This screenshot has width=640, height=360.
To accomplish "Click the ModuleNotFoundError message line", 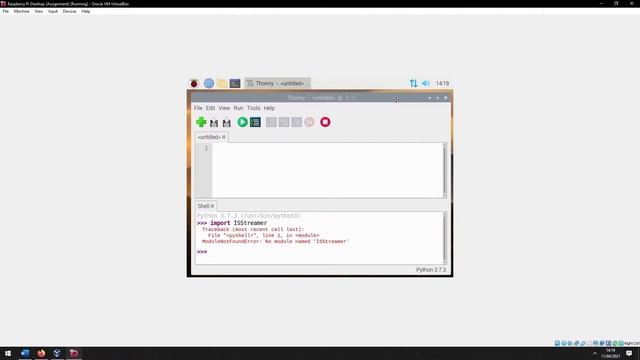I will [276, 241].
